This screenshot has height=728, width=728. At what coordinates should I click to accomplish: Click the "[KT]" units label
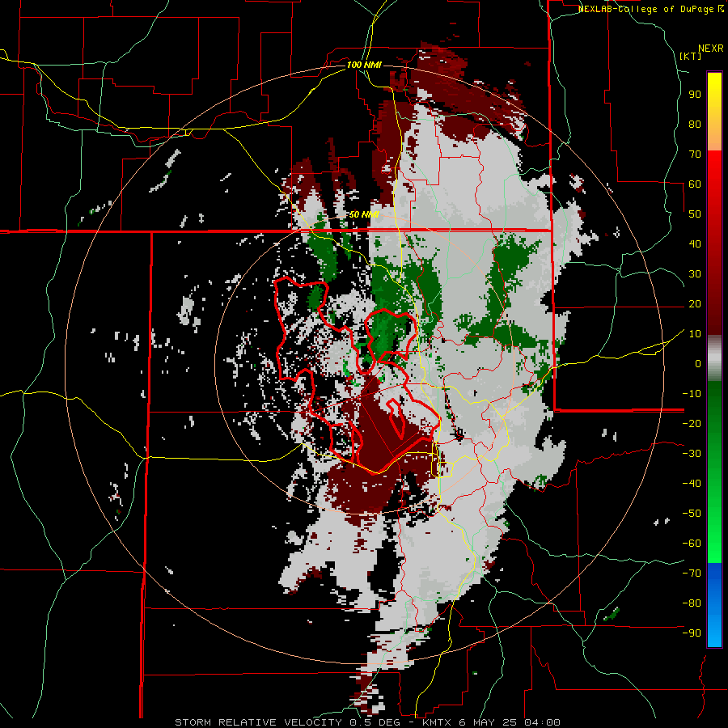point(691,56)
